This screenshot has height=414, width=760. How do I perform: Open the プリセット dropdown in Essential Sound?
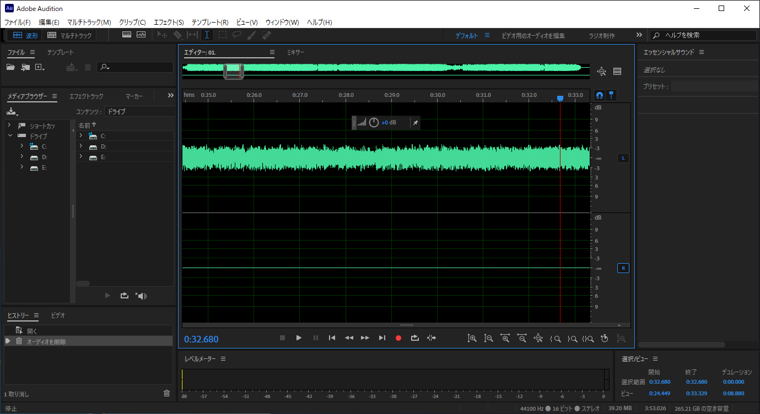pyautogui.click(x=715, y=86)
